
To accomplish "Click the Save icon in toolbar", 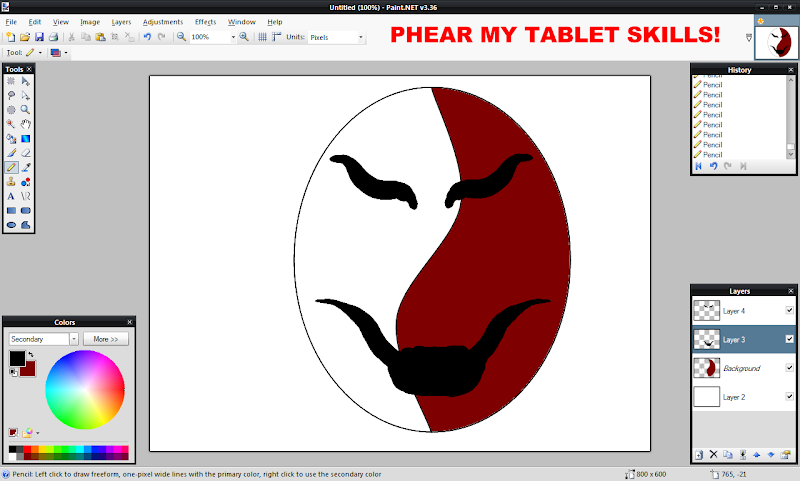I will tap(38, 37).
